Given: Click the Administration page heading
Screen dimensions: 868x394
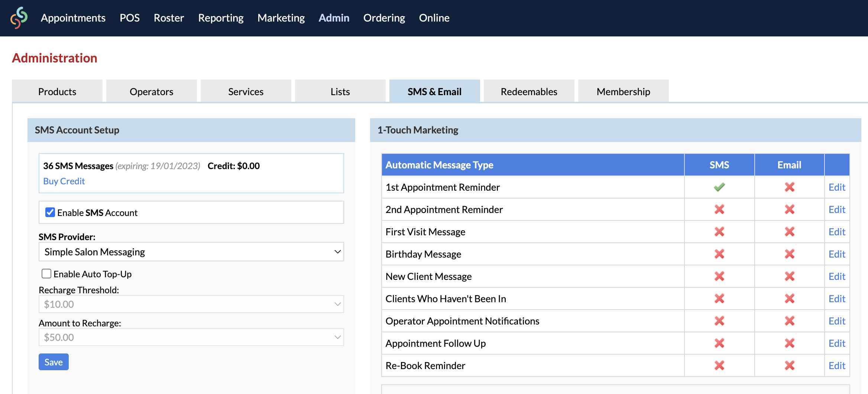Looking at the screenshot, I should click(x=55, y=58).
